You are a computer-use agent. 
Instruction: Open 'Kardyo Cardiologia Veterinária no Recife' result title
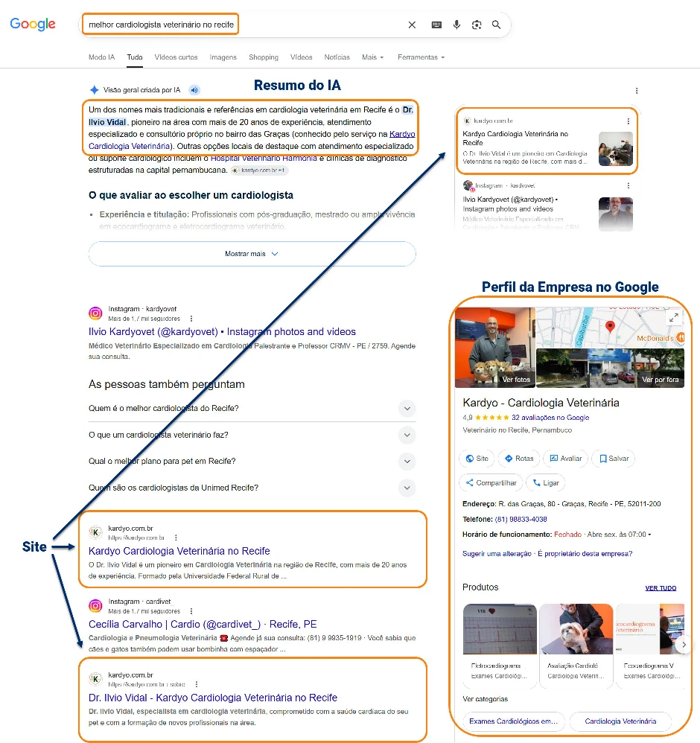(179, 551)
